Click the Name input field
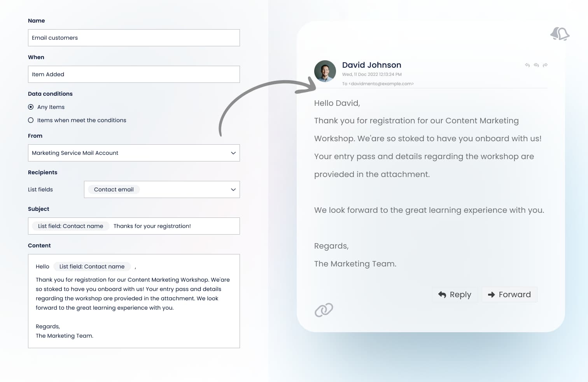The height and width of the screenshot is (382, 588). click(134, 38)
